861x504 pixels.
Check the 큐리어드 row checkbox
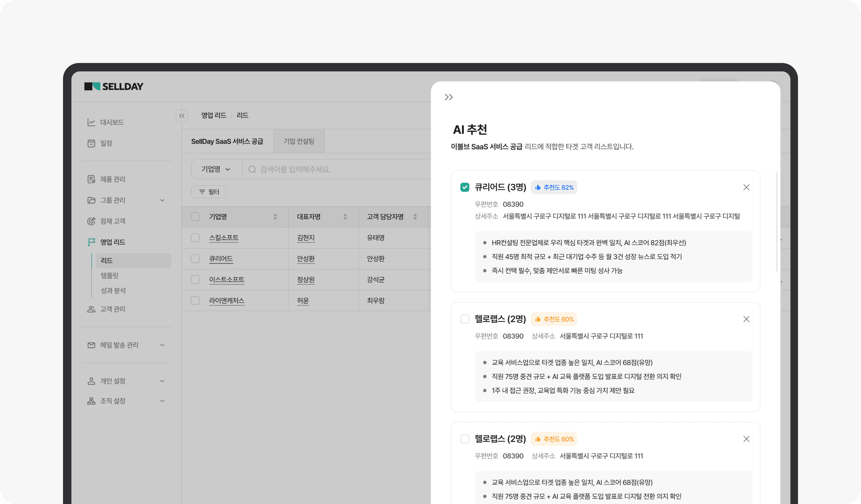tap(195, 259)
